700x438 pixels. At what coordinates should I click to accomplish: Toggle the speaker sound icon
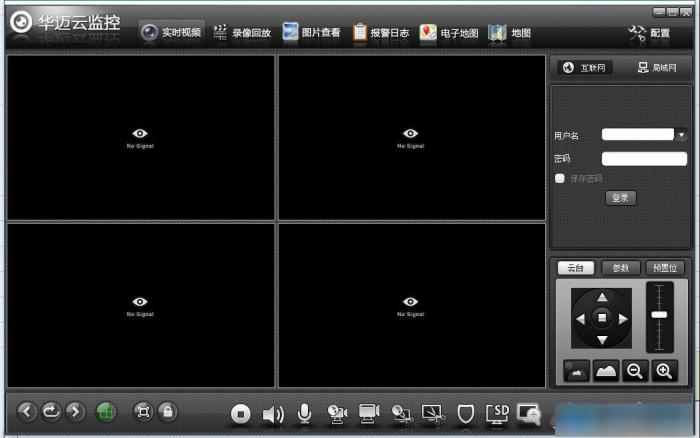pos(273,414)
